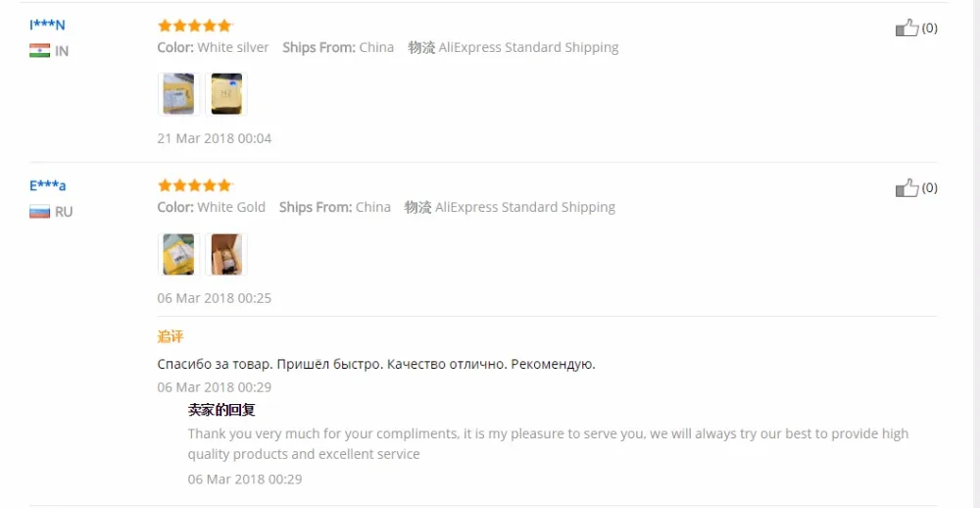Open reviewer I***N's profile name
This screenshot has width=980, height=508.
click(x=47, y=25)
